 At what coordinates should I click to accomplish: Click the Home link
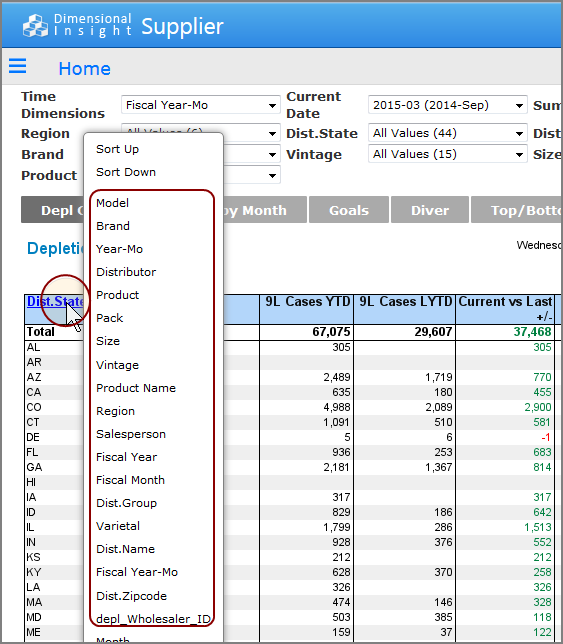pos(85,69)
